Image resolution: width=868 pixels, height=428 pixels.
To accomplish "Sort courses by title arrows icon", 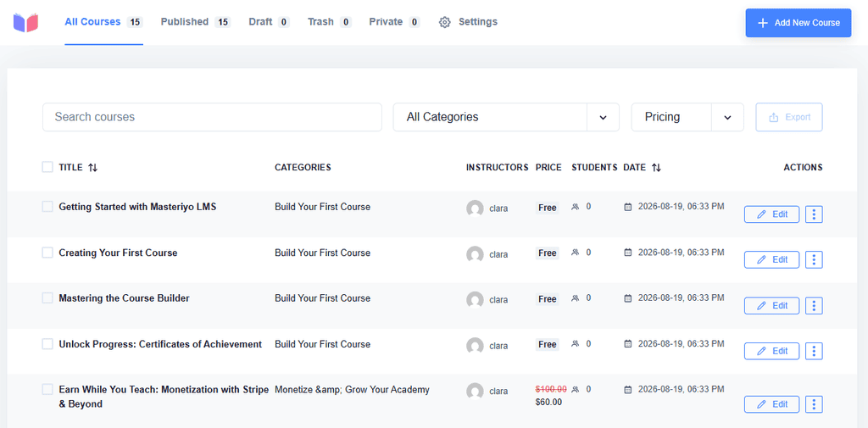I will tap(93, 167).
